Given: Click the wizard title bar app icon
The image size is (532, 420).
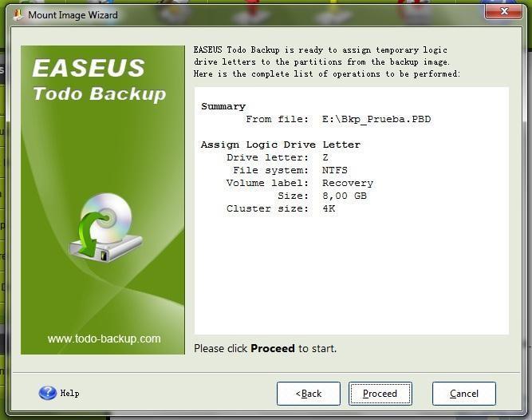Looking at the screenshot, I should pyautogui.click(x=18, y=14).
